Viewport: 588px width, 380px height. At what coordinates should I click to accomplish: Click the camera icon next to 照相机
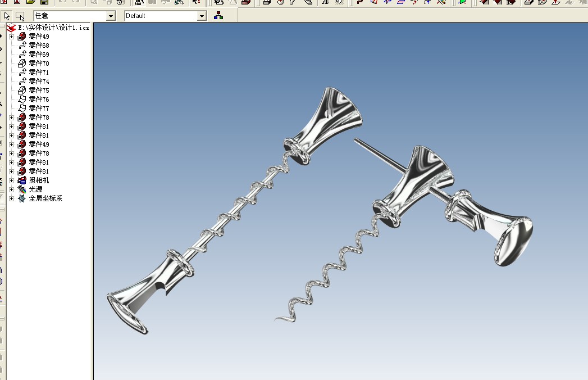tap(22, 180)
